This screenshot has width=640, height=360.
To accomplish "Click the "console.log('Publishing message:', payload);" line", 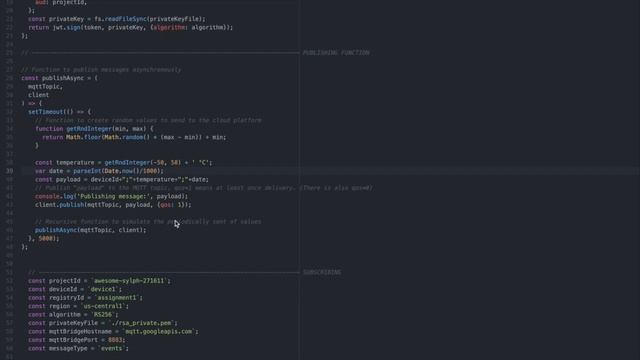I will [111, 196].
